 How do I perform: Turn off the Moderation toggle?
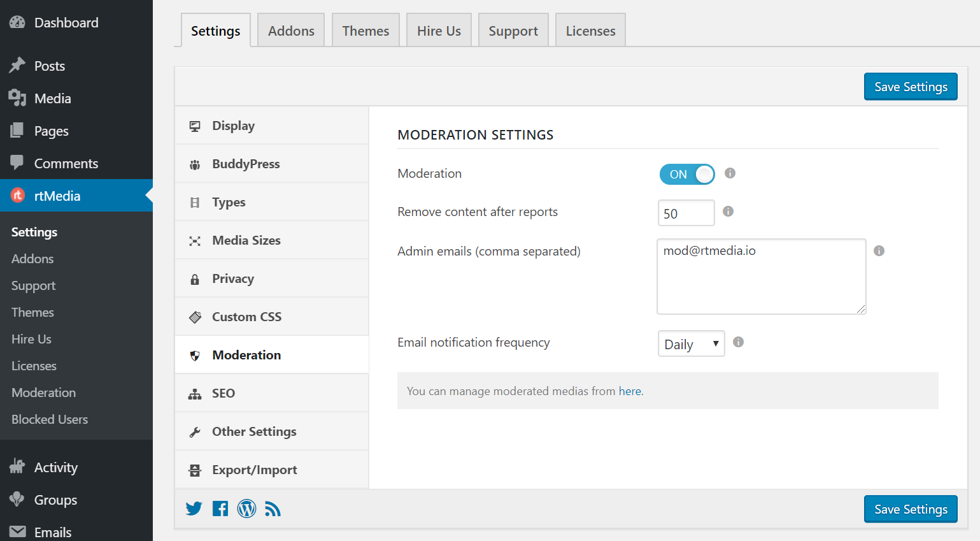687,173
